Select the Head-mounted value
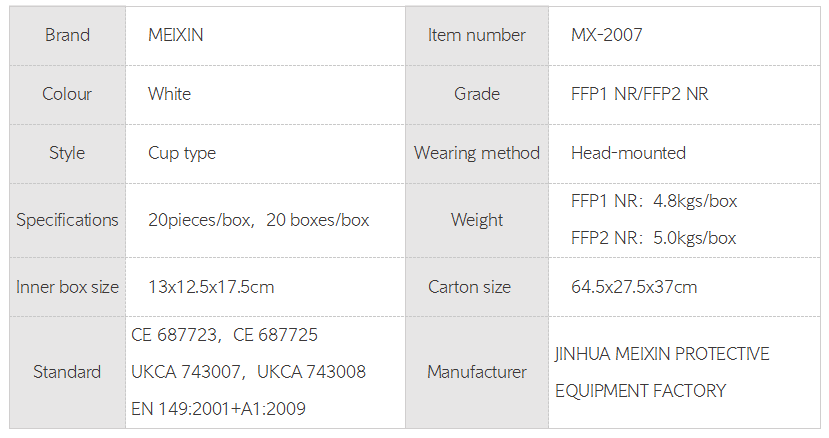The width and height of the screenshot is (829, 438). pyautogui.click(x=628, y=153)
